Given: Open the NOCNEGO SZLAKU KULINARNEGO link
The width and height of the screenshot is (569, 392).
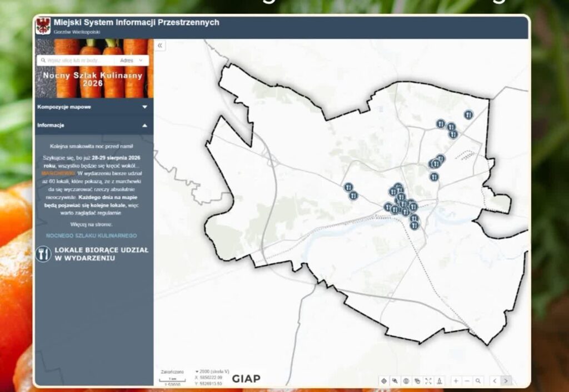Looking at the screenshot, I should pyautogui.click(x=92, y=236).
